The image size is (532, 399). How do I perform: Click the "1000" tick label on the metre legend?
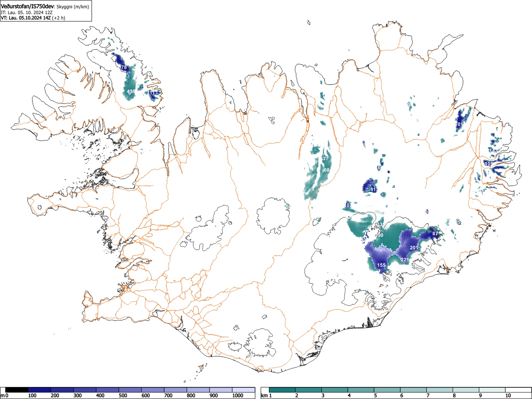238,396
